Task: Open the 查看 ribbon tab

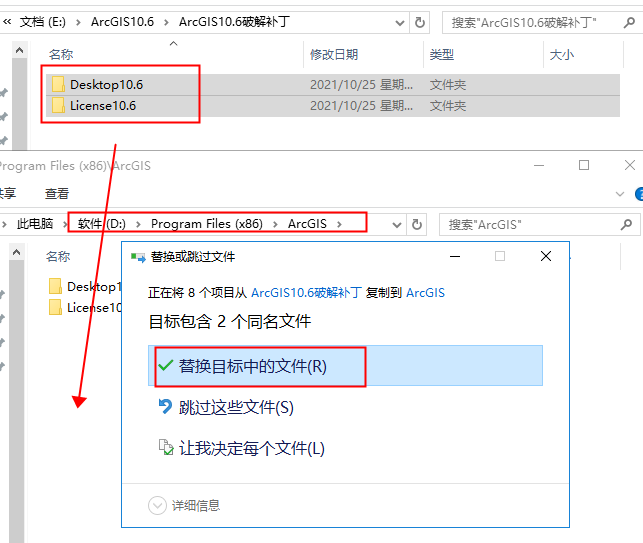Action: 57,194
